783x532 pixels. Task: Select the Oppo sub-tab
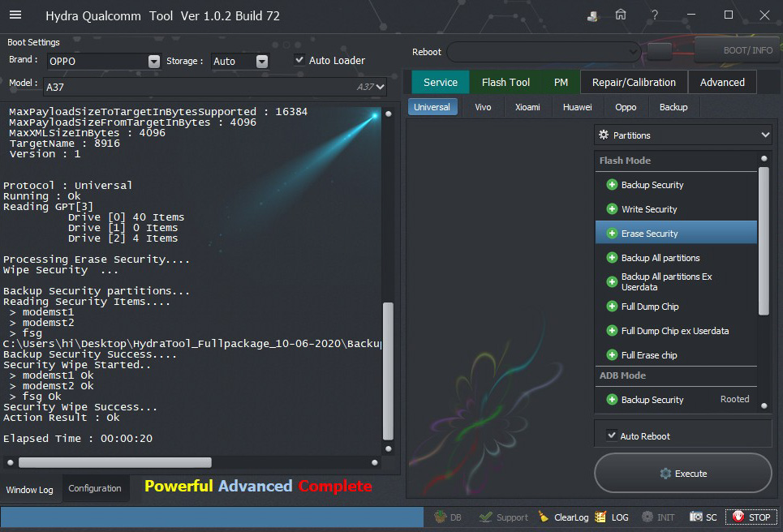click(x=626, y=107)
